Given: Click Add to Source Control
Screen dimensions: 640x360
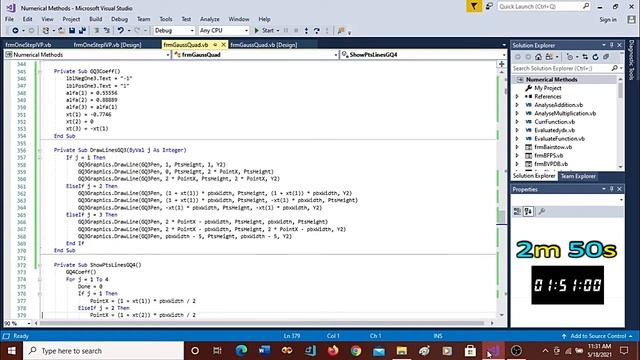Looking at the screenshot, I should coord(598,336).
